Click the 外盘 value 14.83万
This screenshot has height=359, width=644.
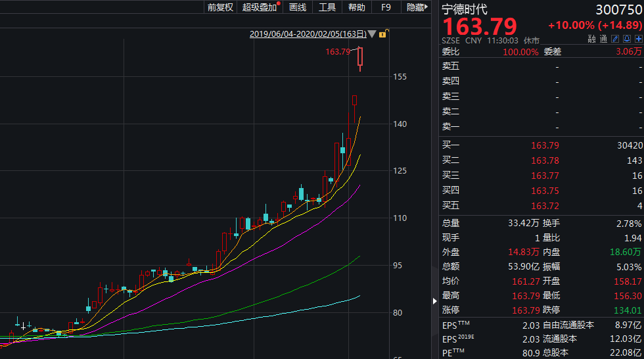(523, 252)
